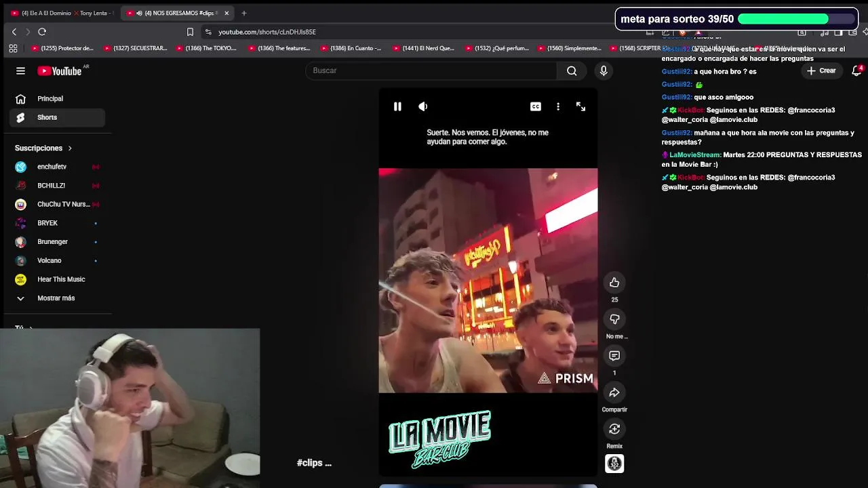Open the YouTube guide hamburger menu
The image size is (868, 488).
click(x=20, y=70)
